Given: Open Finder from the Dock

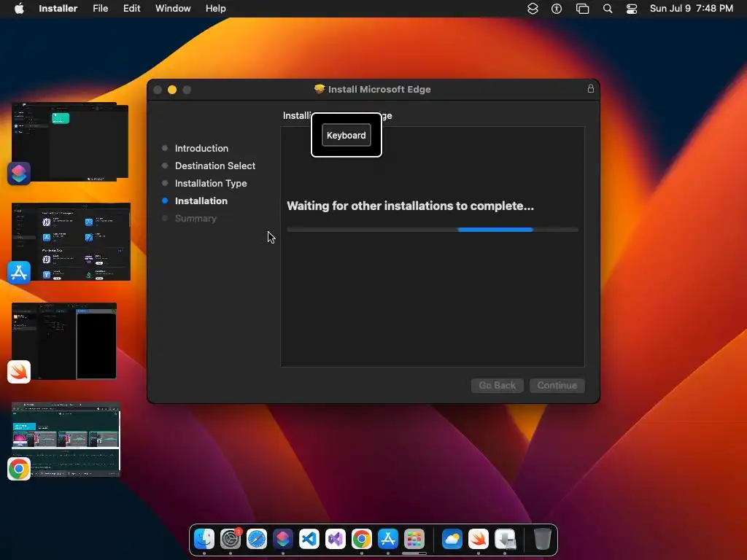Looking at the screenshot, I should coord(204,539).
